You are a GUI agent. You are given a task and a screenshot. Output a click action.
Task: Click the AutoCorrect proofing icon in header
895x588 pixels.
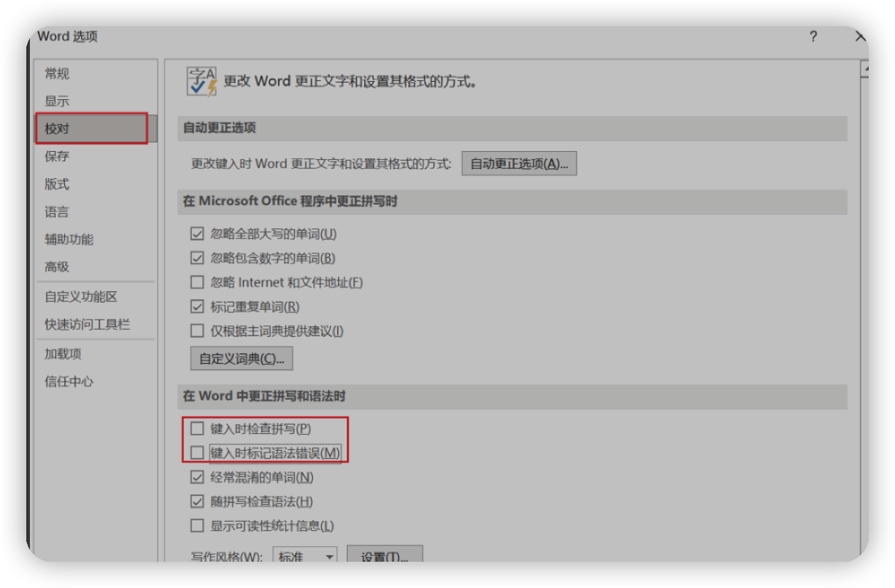point(202,82)
